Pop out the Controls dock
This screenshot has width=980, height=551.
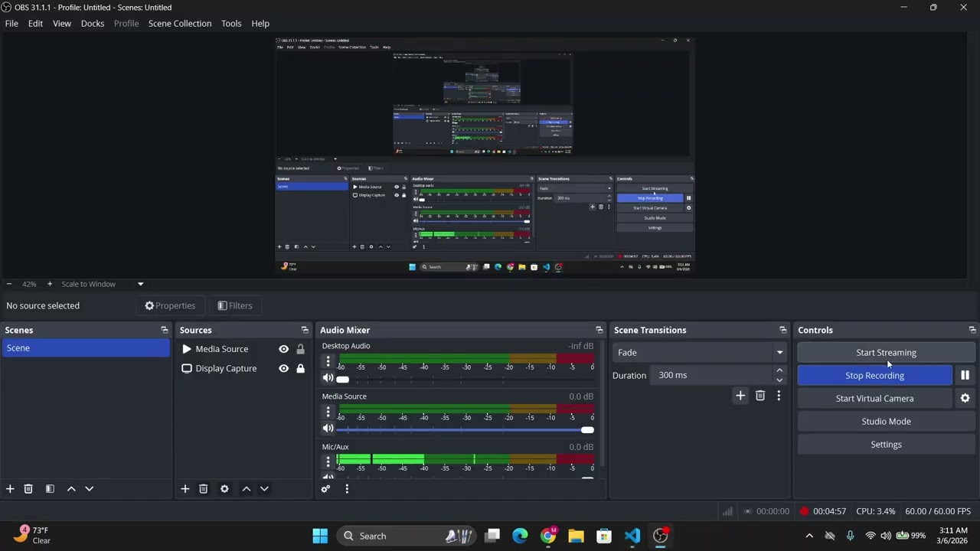coord(972,330)
